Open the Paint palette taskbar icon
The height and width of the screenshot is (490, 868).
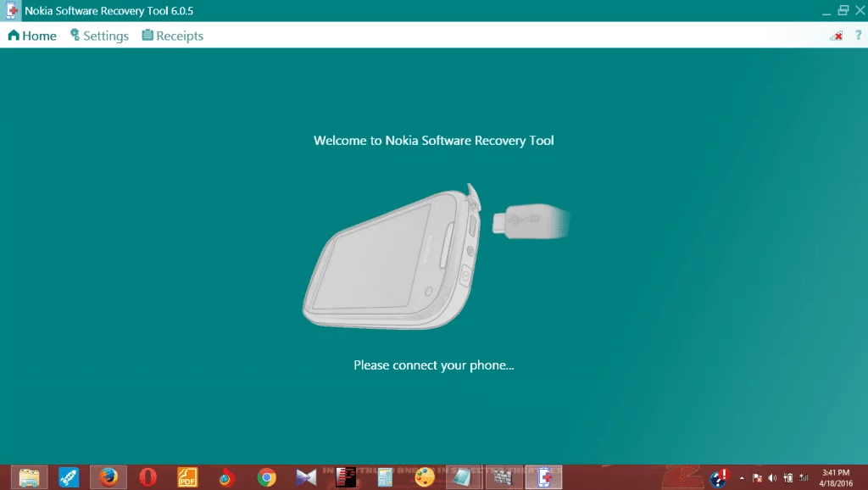tap(425, 477)
